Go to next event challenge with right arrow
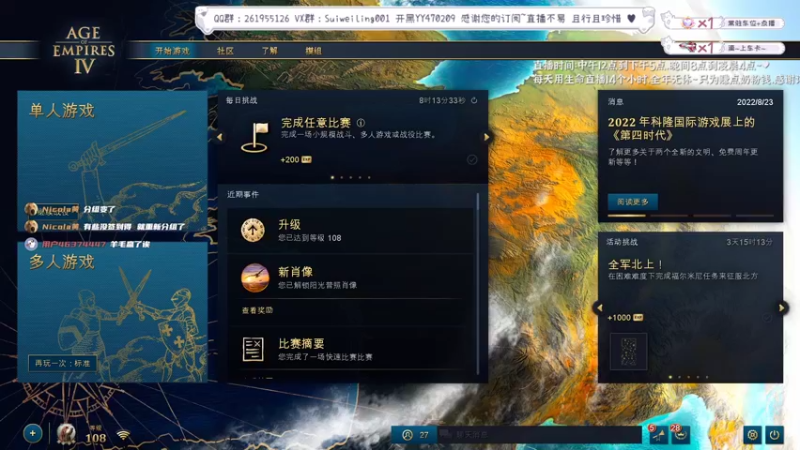Screen dimensions: 800x450 point(782,308)
